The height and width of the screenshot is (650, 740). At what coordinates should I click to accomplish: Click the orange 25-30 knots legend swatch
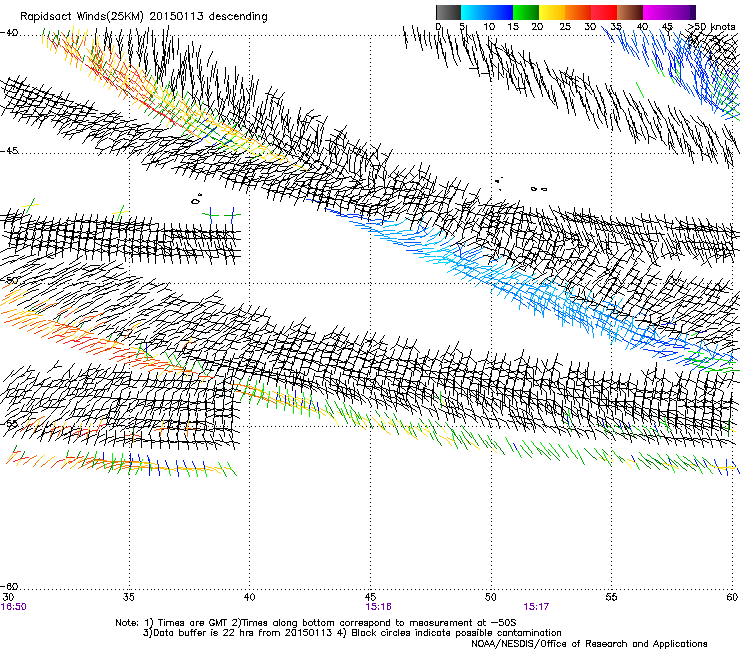(578, 12)
